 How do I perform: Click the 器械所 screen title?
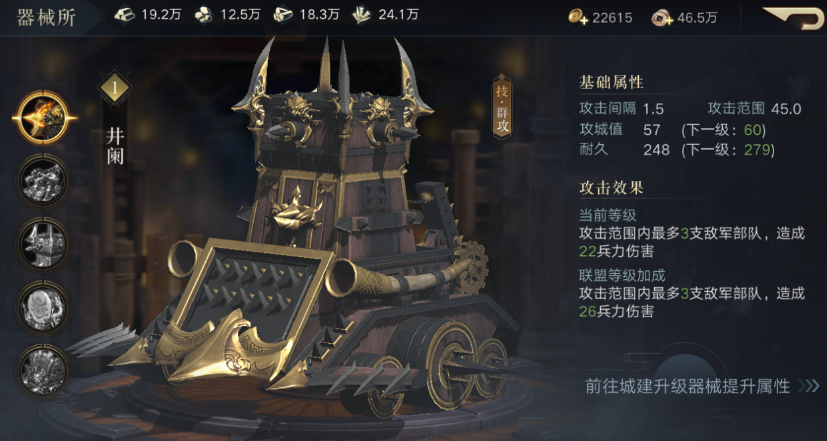coord(46,18)
